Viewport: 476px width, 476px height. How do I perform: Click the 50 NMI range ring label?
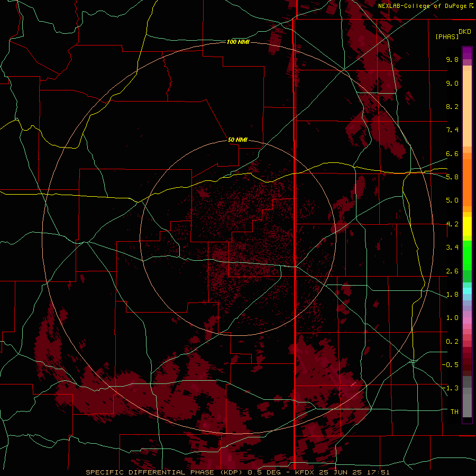(x=237, y=140)
